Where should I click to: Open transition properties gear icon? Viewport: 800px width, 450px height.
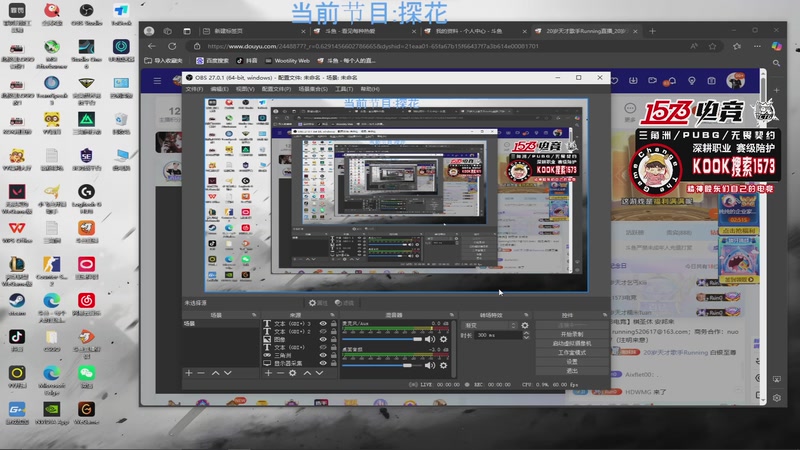click(x=525, y=325)
